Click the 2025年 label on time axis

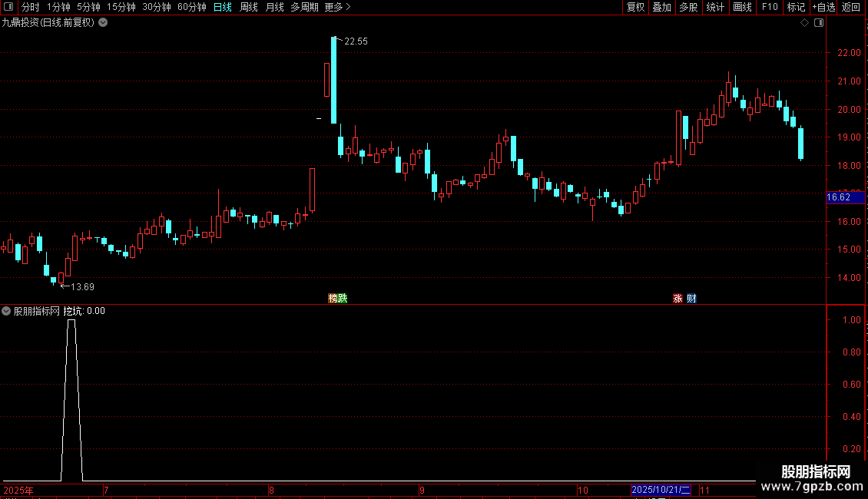18,490
